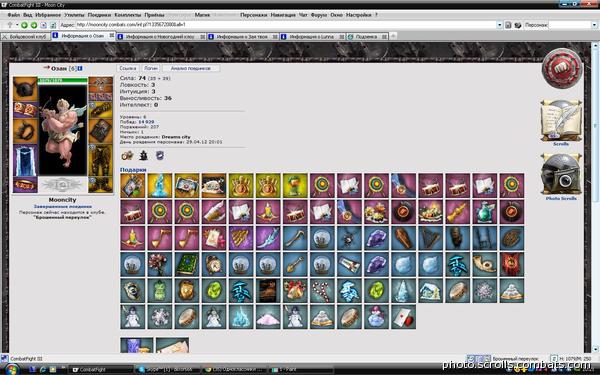Viewport: 600px width, 375px height.
Task: Expand the Персонаж combo box dropdown
Action: 594,25
